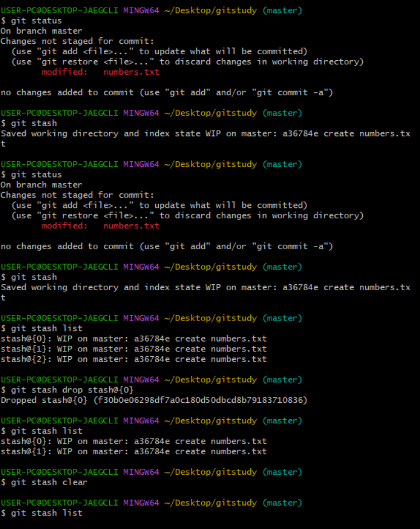Click the 'git stash clear' command

44,482
